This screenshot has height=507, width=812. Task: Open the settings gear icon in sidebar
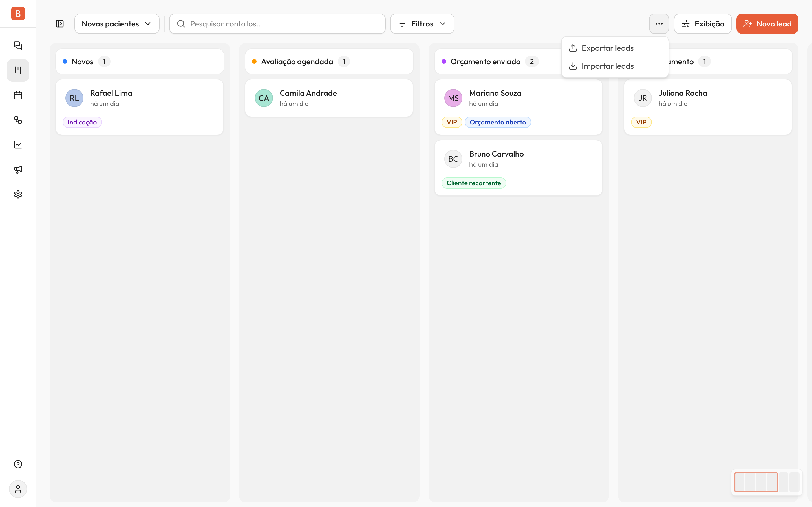click(x=18, y=194)
